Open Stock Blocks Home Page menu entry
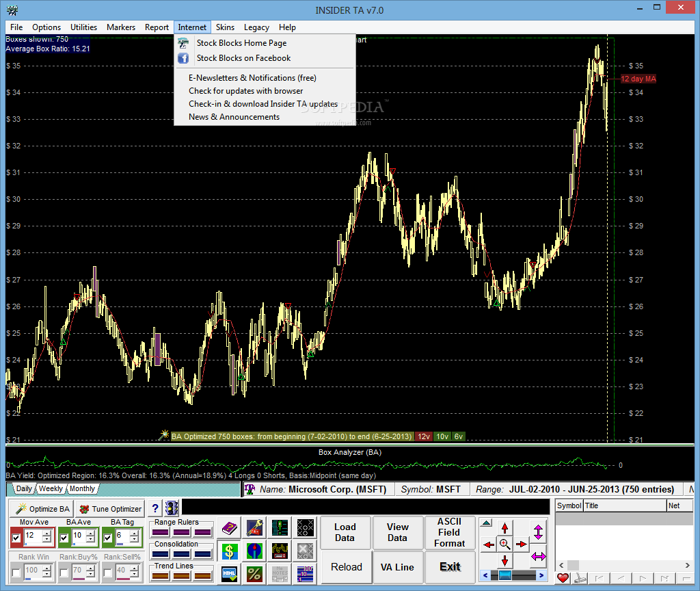 (x=265, y=43)
